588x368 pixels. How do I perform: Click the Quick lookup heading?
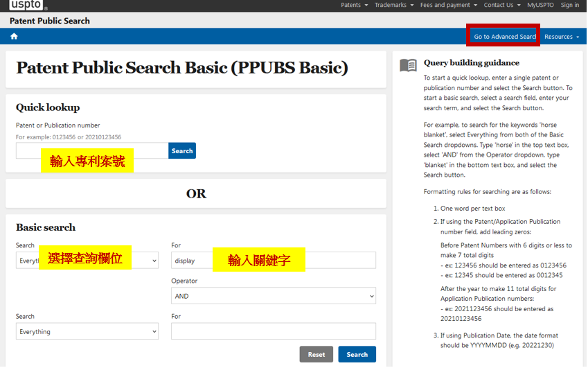48,107
